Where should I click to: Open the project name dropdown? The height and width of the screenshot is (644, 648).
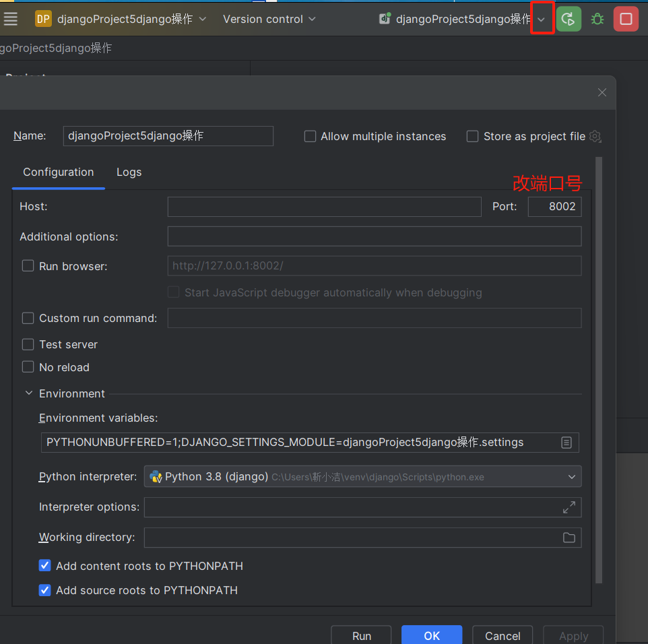pyautogui.click(x=203, y=19)
